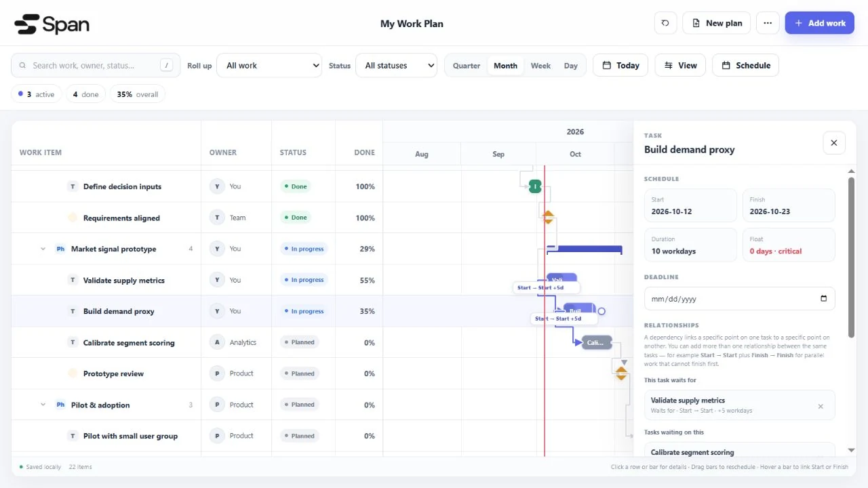The width and height of the screenshot is (868, 488).
Task: Switch timeline to Day view
Action: coord(571,66)
